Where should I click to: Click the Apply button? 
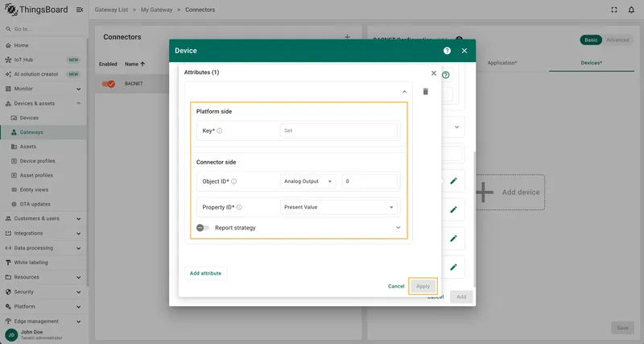pos(423,286)
